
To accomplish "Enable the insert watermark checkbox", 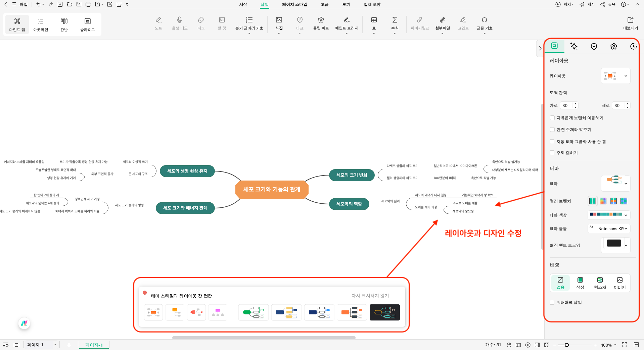I will pyautogui.click(x=552, y=302).
